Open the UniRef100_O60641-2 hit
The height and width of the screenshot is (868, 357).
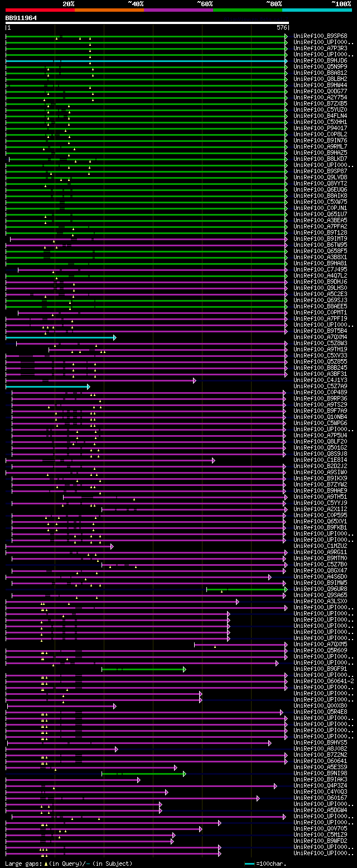[x=324, y=681]
